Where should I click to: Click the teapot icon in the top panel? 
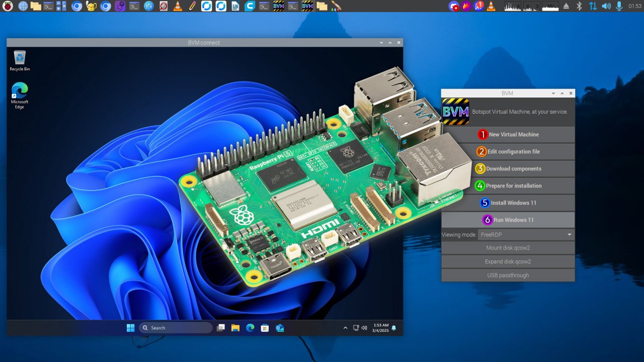(91, 6)
